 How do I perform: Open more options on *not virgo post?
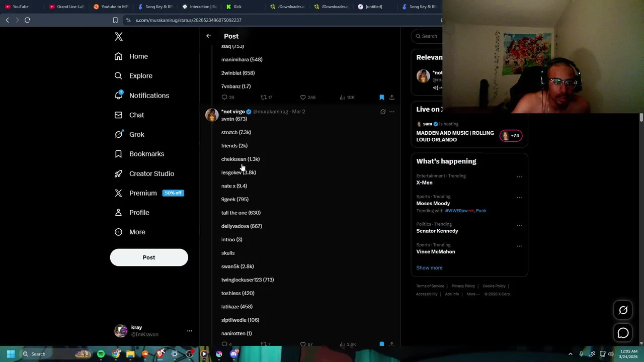click(x=392, y=112)
